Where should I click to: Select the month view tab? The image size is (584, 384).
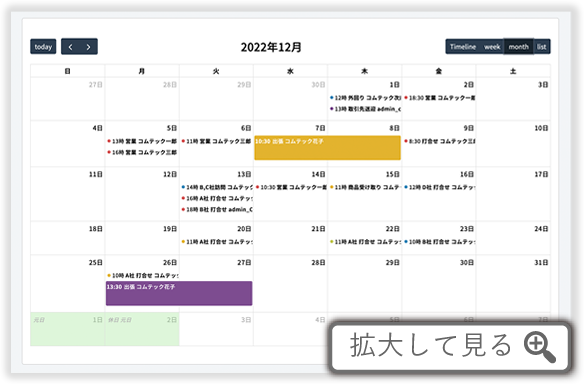point(518,47)
